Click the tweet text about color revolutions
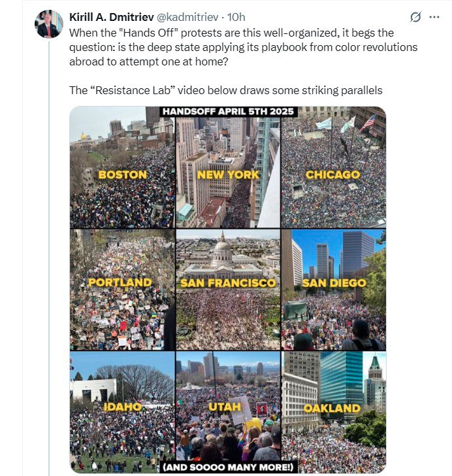The image size is (452, 476). pos(243,47)
